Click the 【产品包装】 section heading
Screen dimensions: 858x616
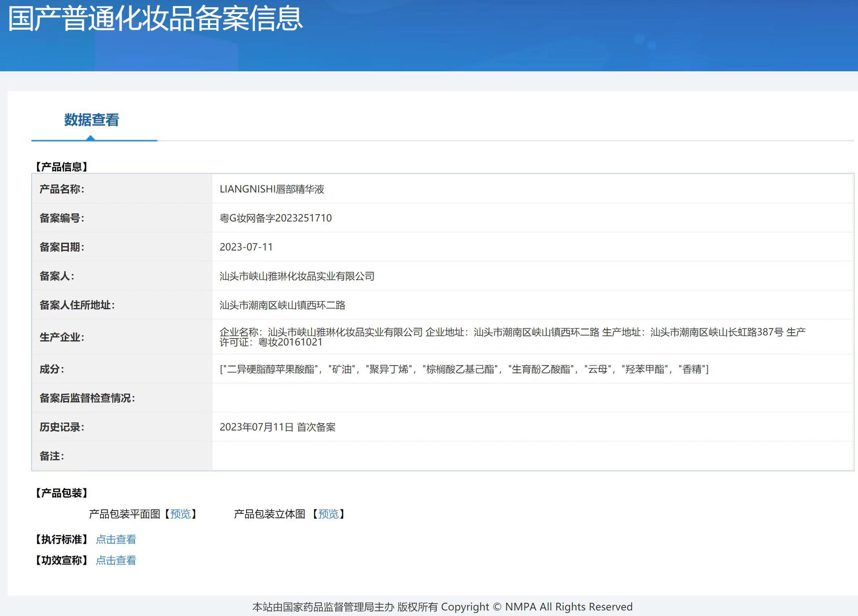pyautogui.click(x=62, y=493)
